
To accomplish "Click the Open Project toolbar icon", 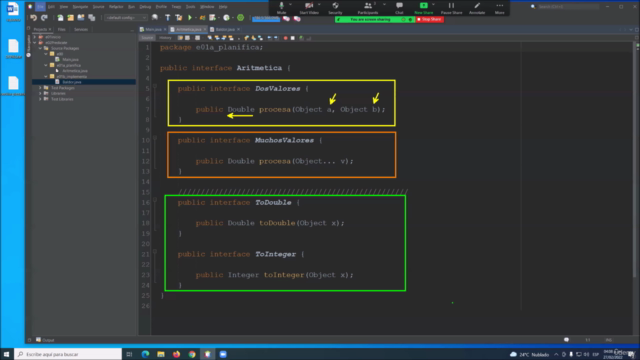I will coord(81,18).
